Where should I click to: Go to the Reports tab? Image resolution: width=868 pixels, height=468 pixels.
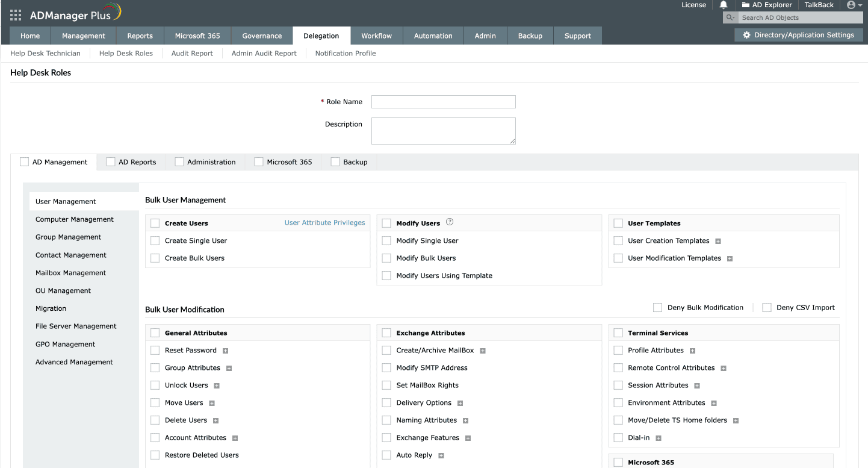click(x=140, y=36)
